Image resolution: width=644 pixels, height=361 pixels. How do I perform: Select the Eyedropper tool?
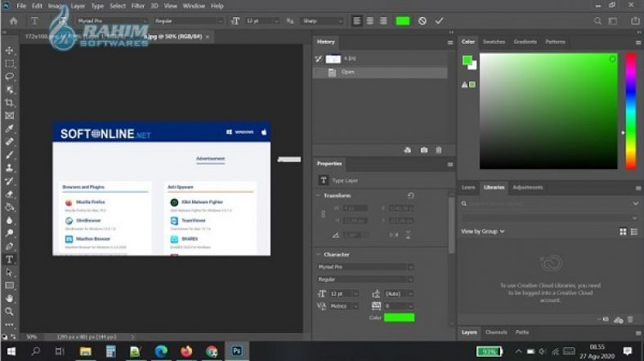pos(10,128)
